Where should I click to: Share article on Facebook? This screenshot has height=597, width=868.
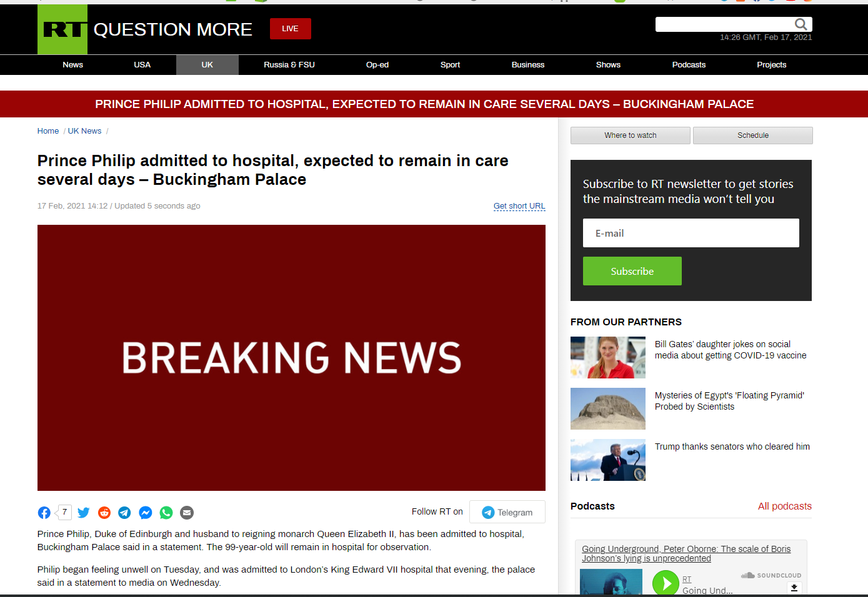(44, 513)
